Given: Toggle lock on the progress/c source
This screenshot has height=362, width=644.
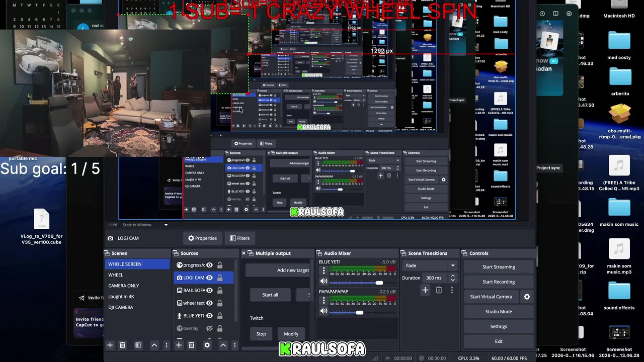Looking at the screenshot, I should 220,265.
